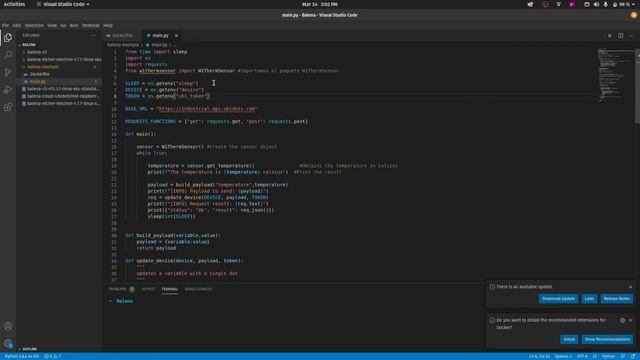Open the Explorer view in activity bar

(8, 38)
